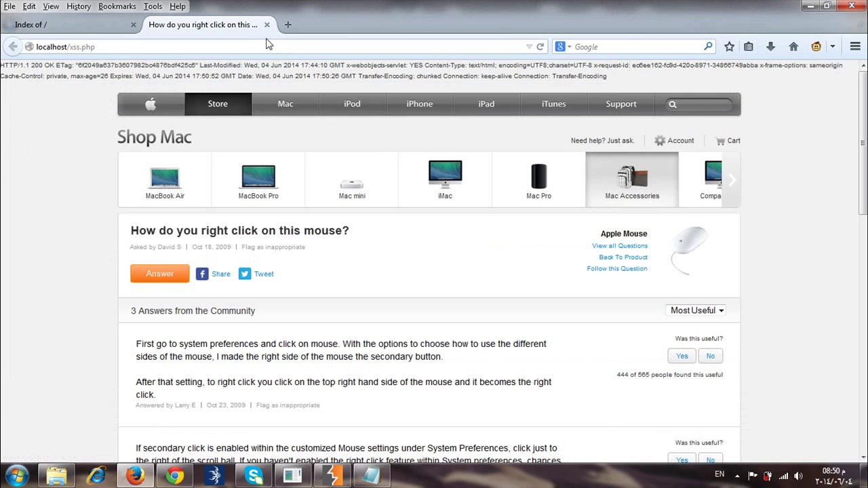
Task: Open the File menu
Action: click(9, 6)
